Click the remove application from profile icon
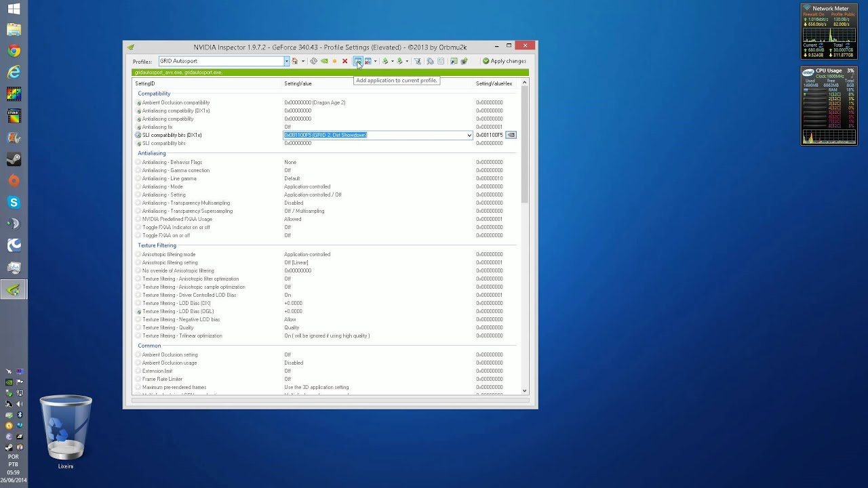The width and height of the screenshot is (868, 488). 368,61
